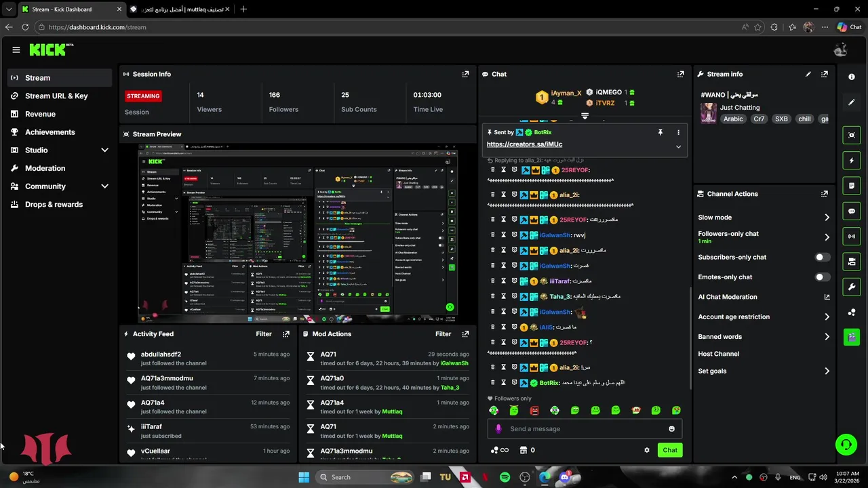Open the emoji picker in message box
The height and width of the screenshot is (488, 868).
point(671,428)
